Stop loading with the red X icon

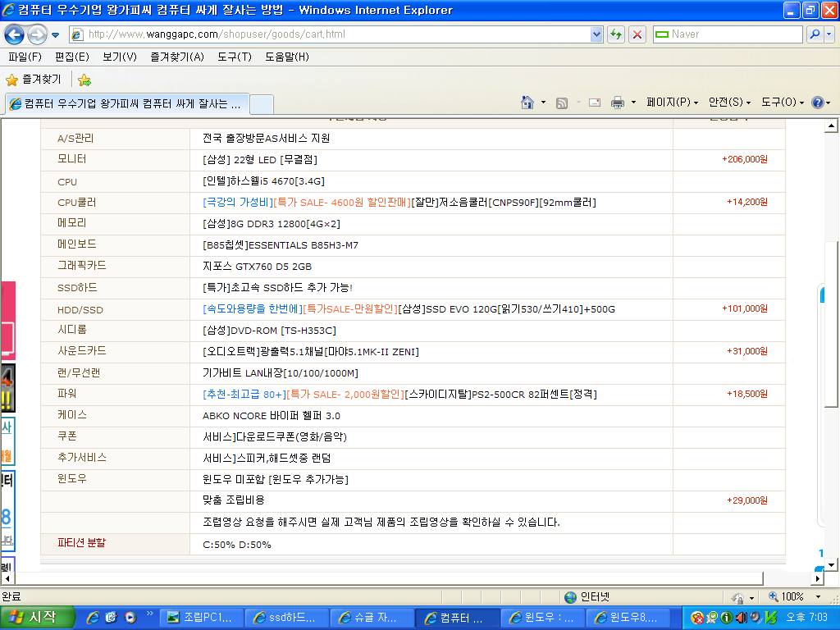(x=637, y=34)
